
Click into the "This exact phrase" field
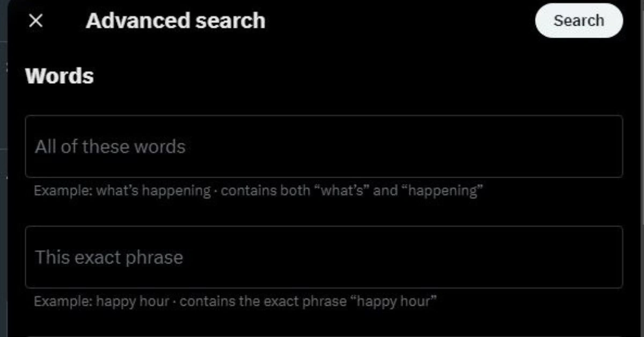pyautogui.click(x=323, y=257)
